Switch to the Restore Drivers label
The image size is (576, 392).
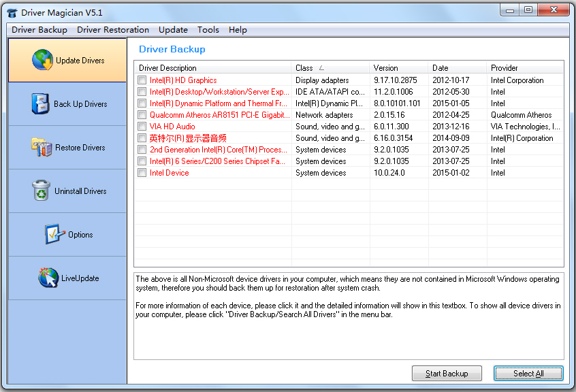coord(80,148)
